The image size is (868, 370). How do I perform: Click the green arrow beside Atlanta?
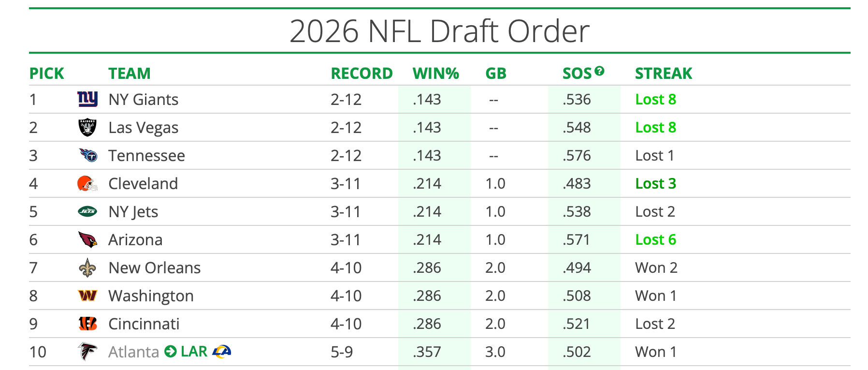pos(170,352)
